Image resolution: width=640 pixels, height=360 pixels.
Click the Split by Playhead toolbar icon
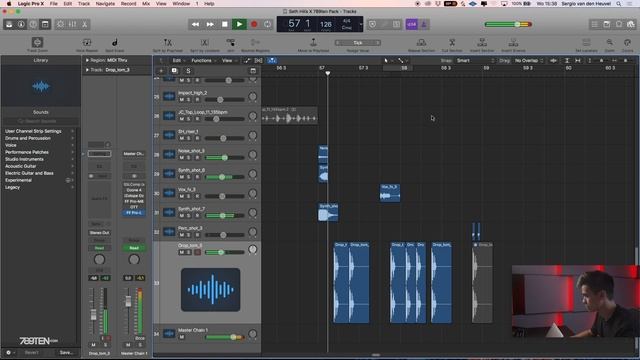click(168, 42)
